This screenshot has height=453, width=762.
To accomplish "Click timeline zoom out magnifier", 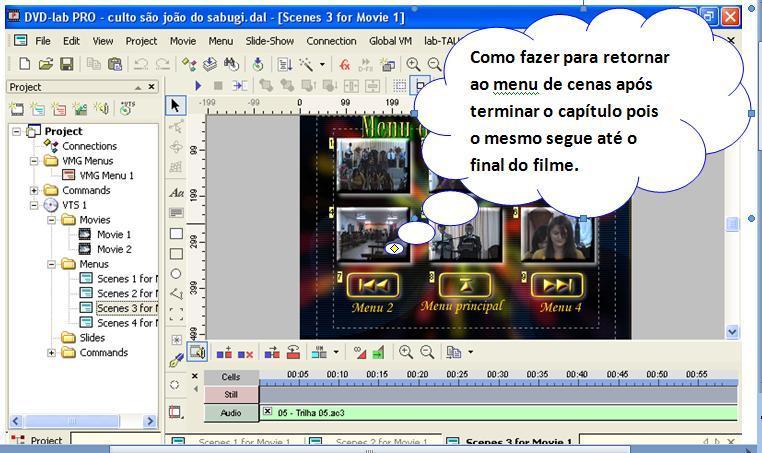I will coord(427,352).
